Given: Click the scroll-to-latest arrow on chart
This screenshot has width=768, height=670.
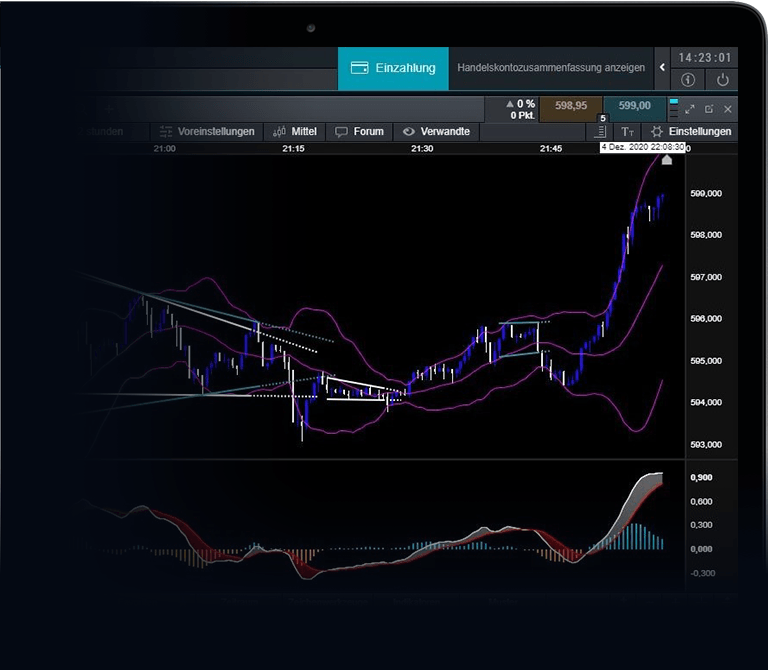Looking at the screenshot, I should (x=668, y=159).
